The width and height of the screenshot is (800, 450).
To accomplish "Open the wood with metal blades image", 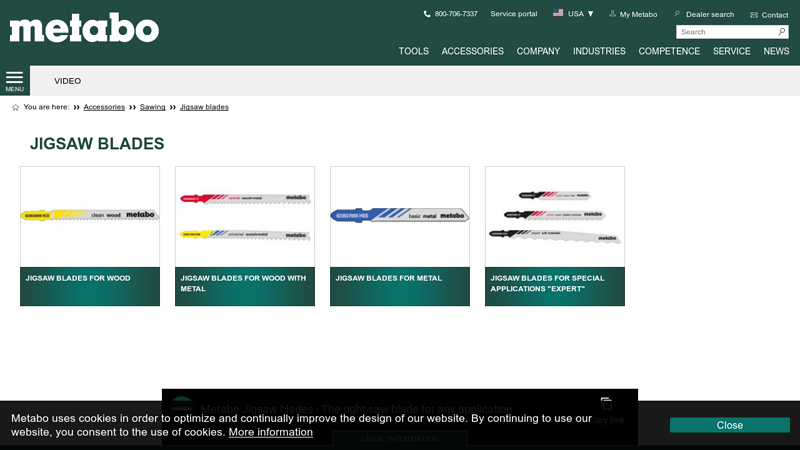I will (x=245, y=216).
